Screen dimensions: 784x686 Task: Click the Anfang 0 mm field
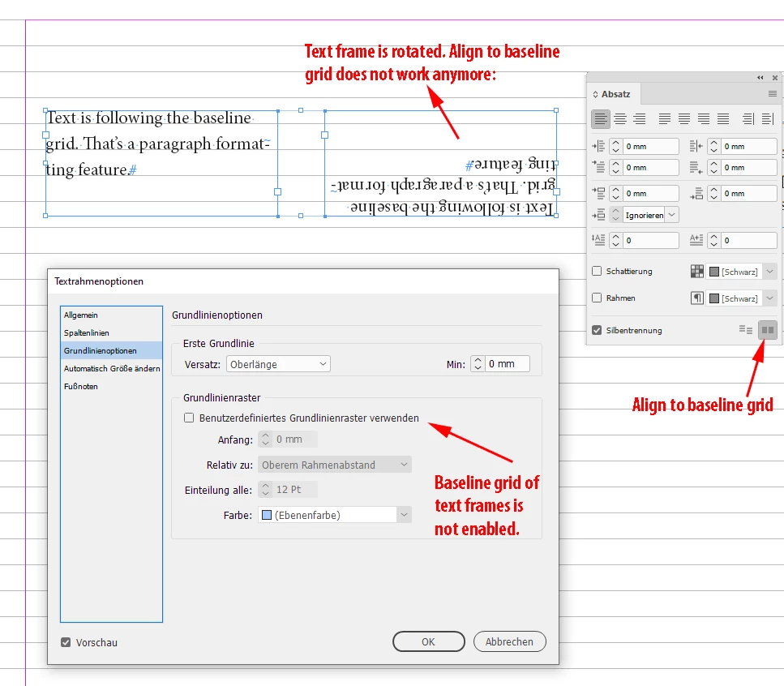point(294,439)
